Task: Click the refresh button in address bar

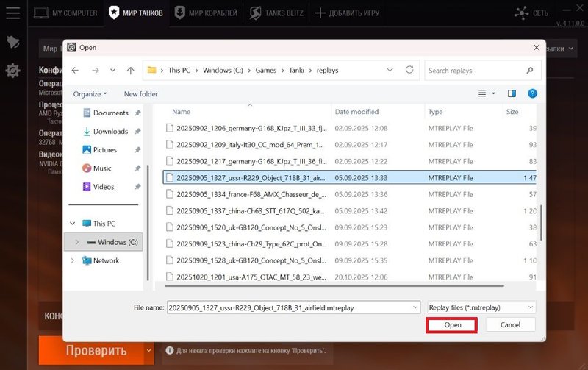Action: (409, 71)
